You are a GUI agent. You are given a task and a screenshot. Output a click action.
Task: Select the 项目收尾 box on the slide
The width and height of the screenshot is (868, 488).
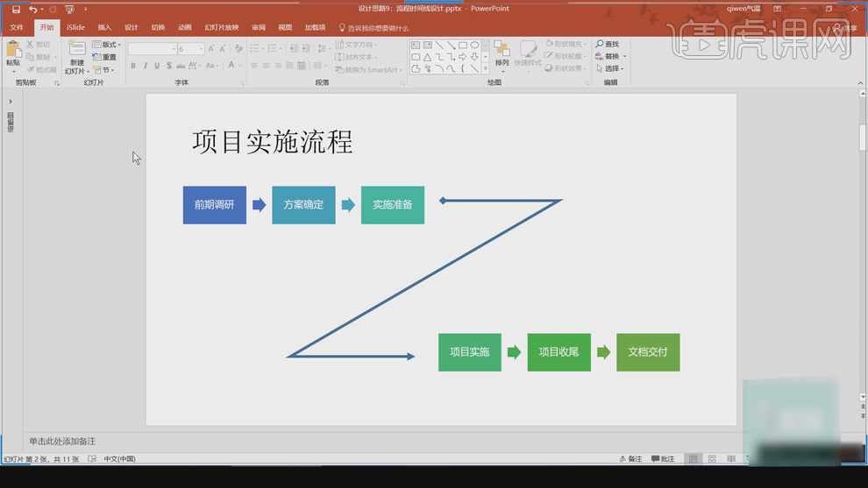(559, 352)
